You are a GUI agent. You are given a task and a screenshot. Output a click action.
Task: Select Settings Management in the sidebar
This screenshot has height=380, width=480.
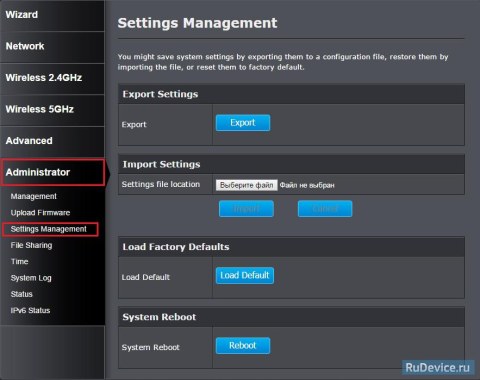(49, 229)
